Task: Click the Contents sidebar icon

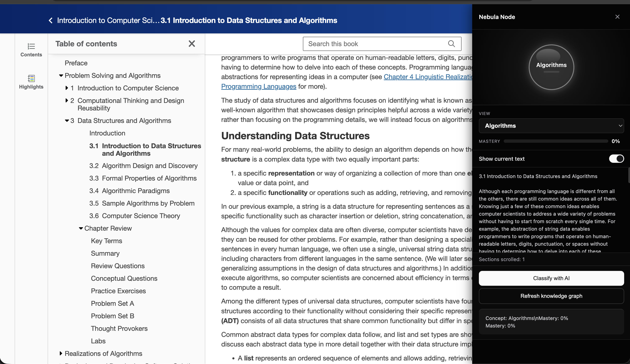Action: coord(31,49)
